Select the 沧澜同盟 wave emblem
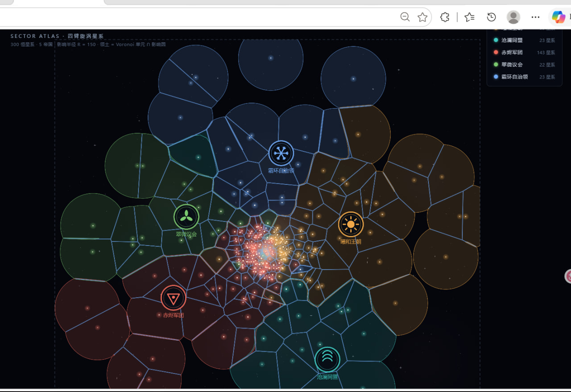This screenshot has height=392, width=571. click(x=327, y=359)
